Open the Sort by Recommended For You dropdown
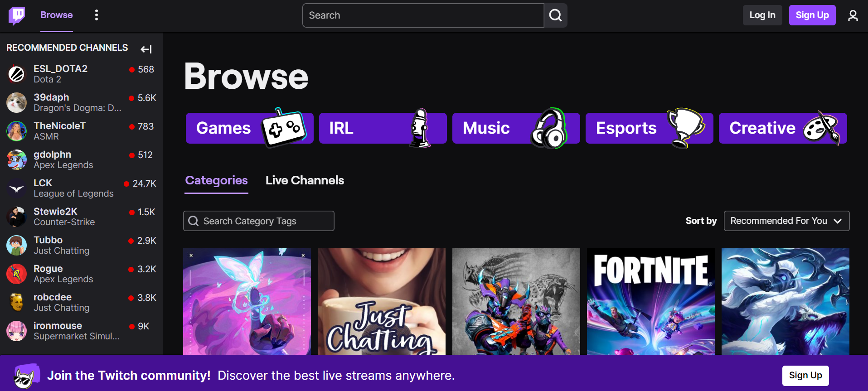The image size is (868, 391). coord(786,221)
